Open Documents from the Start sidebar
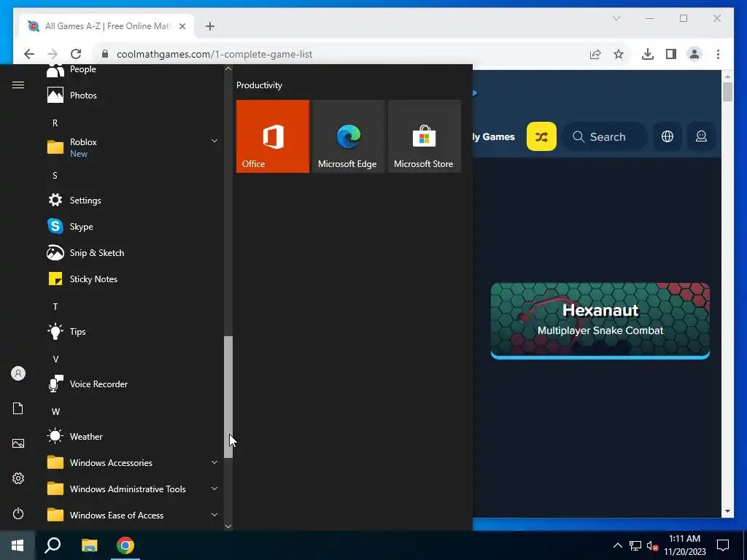This screenshot has width=747, height=560. click(x=18, y=408)
